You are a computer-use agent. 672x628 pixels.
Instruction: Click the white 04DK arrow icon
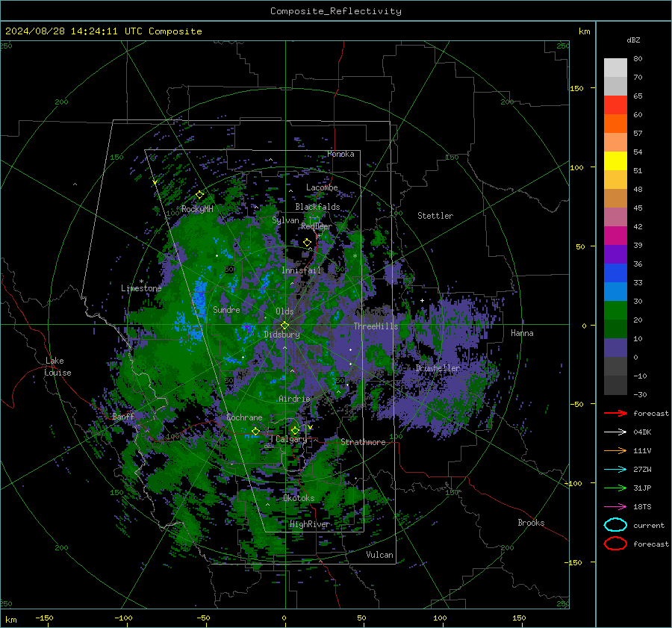pos(615,432)
